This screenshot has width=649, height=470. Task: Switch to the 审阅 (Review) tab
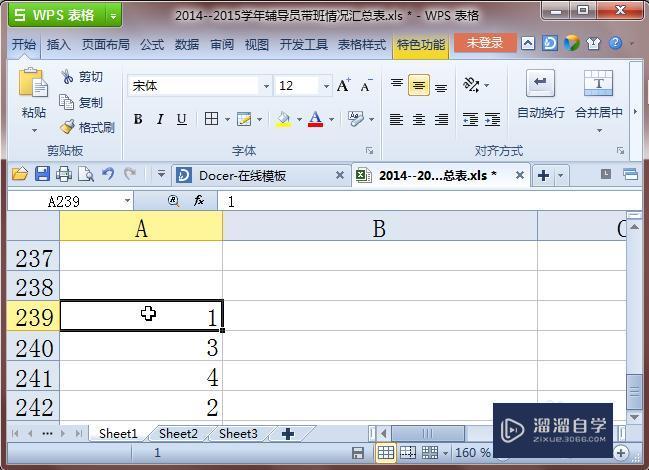tap(222, 44)
